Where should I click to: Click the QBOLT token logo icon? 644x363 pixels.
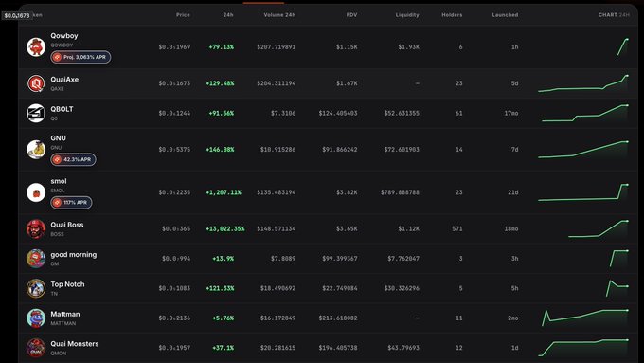(36, 113)
